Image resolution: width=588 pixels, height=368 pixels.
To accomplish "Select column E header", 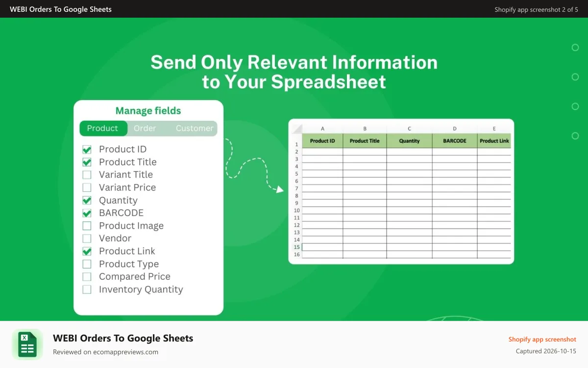I will (494, 129).
